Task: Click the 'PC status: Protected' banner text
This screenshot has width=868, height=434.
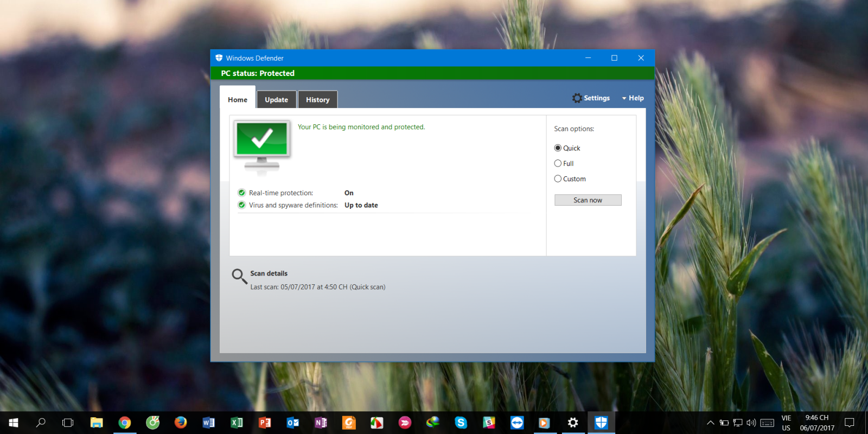Action: 258,73
